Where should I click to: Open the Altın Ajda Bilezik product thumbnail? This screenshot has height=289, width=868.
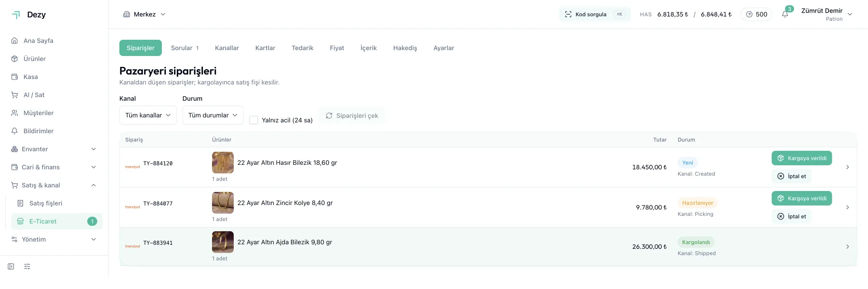[223, 242]
